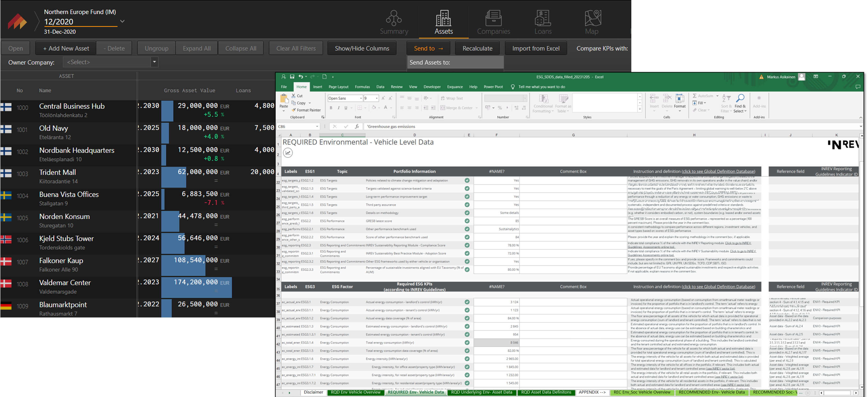
Task: Click the Insert Function fx icon
Action: [x=357, y=126]
